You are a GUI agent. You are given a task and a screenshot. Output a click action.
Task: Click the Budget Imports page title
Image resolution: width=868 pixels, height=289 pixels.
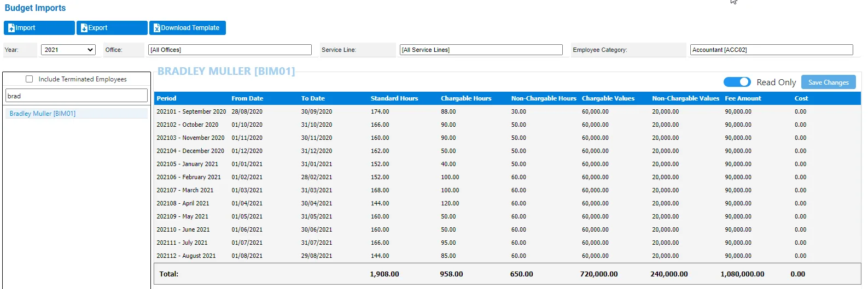[35, 8]
